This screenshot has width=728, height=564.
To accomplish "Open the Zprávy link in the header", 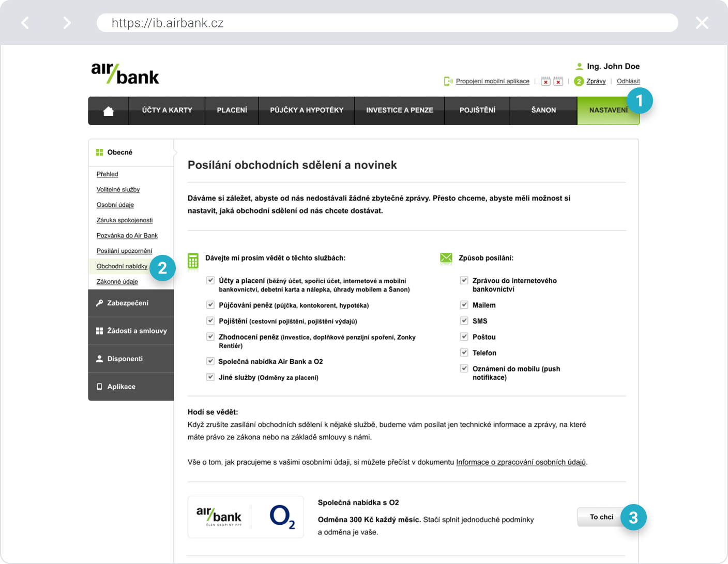I will click(596, 81).
